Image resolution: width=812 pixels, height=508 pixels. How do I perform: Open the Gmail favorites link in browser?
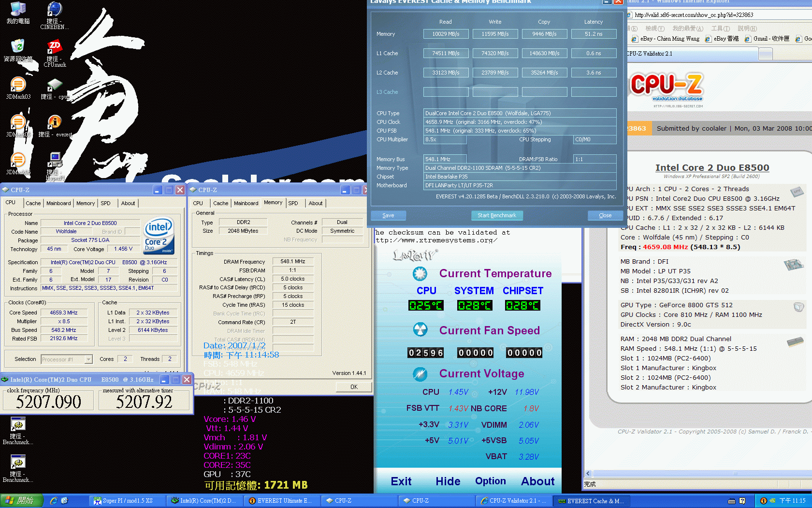pyautogui.click(x=767, y=39)
